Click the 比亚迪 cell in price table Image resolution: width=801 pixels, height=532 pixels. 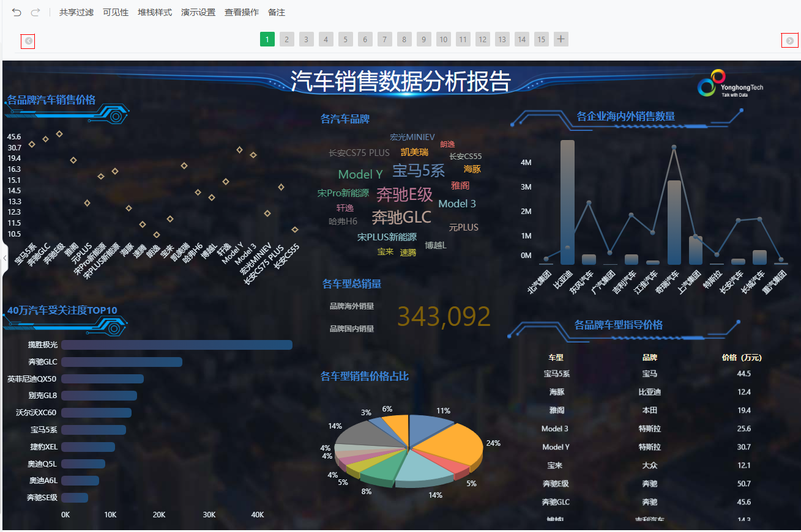tap(649, 392)
